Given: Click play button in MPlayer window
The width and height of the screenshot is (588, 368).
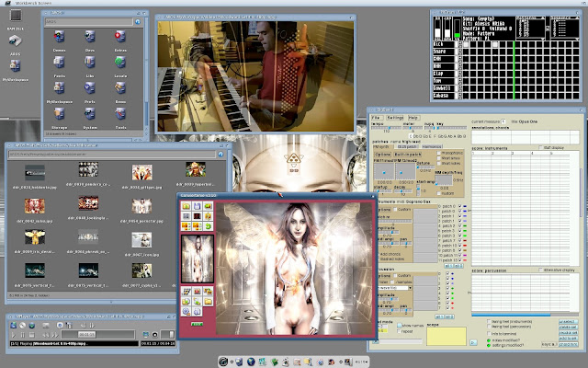Looking at the screenshot, I should click(14, 335).
